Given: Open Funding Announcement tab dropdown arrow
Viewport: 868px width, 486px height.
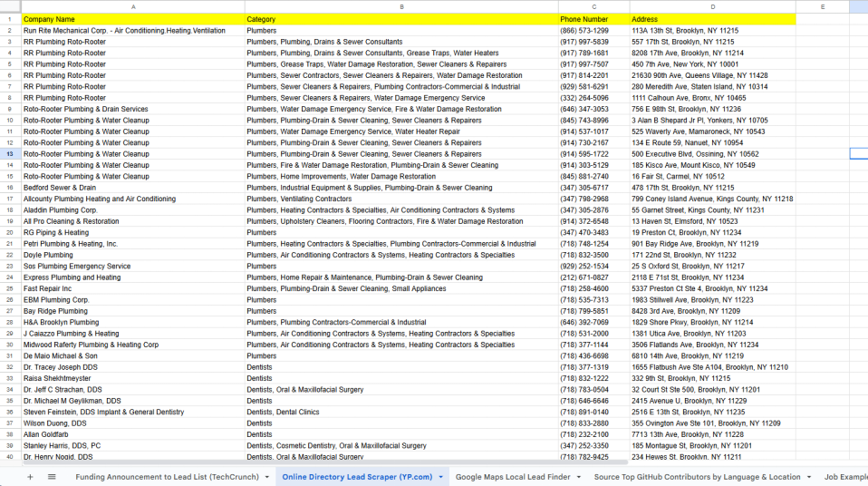Looking at the screenshot, I should 266,477.
